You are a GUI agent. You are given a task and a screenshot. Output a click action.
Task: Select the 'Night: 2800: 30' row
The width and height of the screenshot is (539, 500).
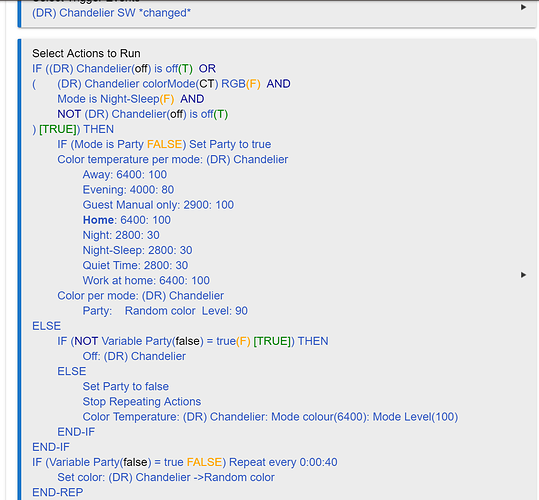(121, 235)
